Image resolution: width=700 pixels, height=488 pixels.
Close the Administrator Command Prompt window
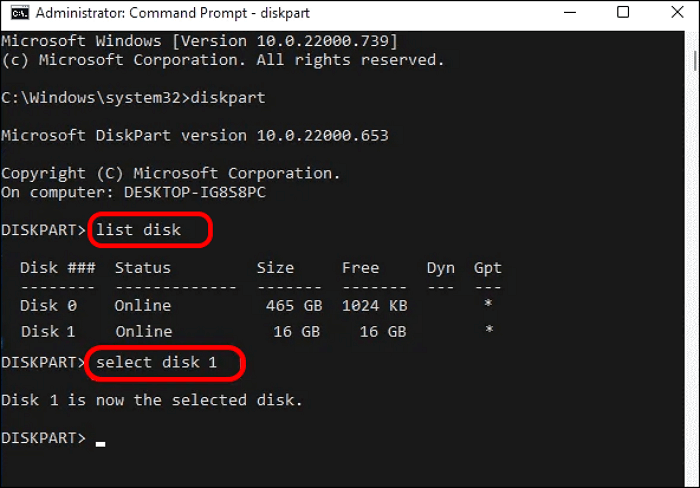(673, 12)
